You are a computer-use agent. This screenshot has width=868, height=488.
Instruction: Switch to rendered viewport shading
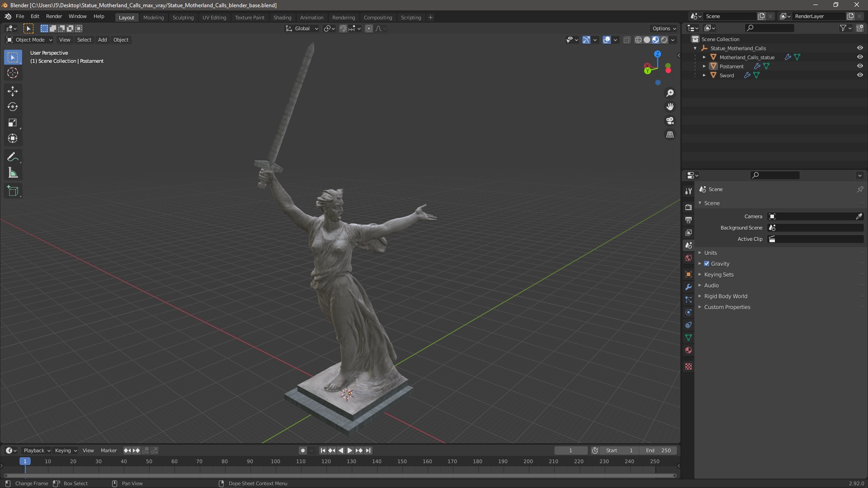[664, 40]
